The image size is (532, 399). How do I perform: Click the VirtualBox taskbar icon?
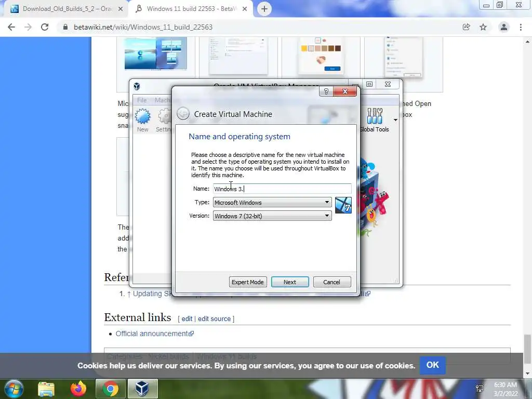pyautogui.click(x=142, y=389)
